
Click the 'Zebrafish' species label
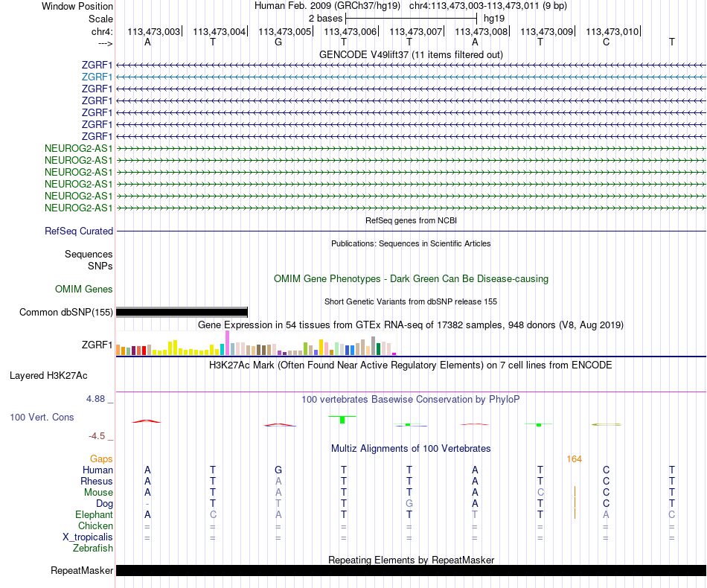pyautogui.click(x=93, y=549)
